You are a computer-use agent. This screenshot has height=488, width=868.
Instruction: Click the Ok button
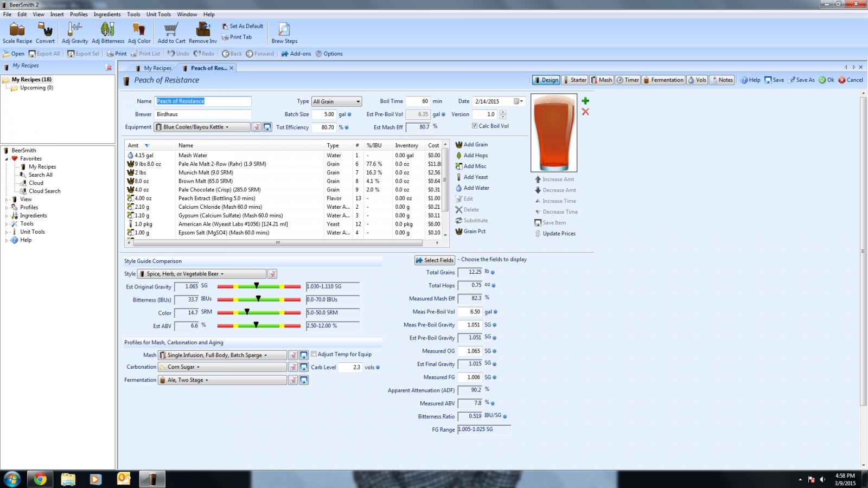827,80
